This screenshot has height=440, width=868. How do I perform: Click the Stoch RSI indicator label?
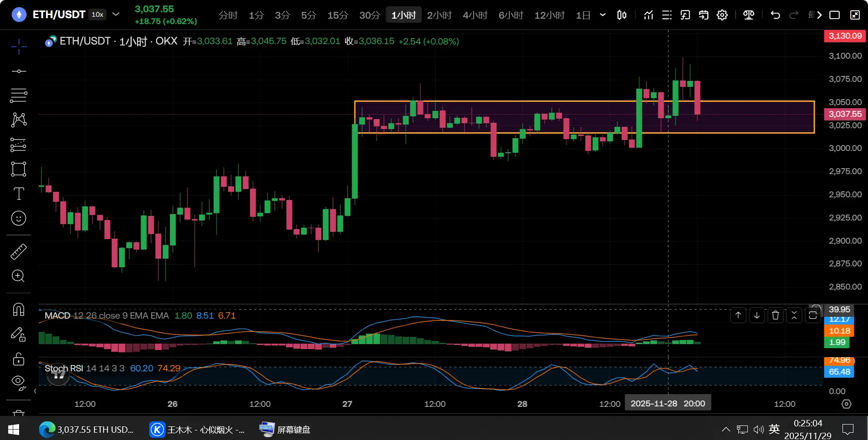pos(64,368)
